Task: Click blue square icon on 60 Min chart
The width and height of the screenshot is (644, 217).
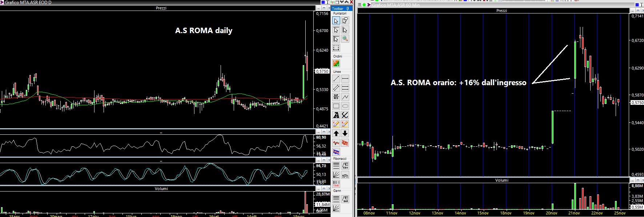Action: click(x=637, y=5)
